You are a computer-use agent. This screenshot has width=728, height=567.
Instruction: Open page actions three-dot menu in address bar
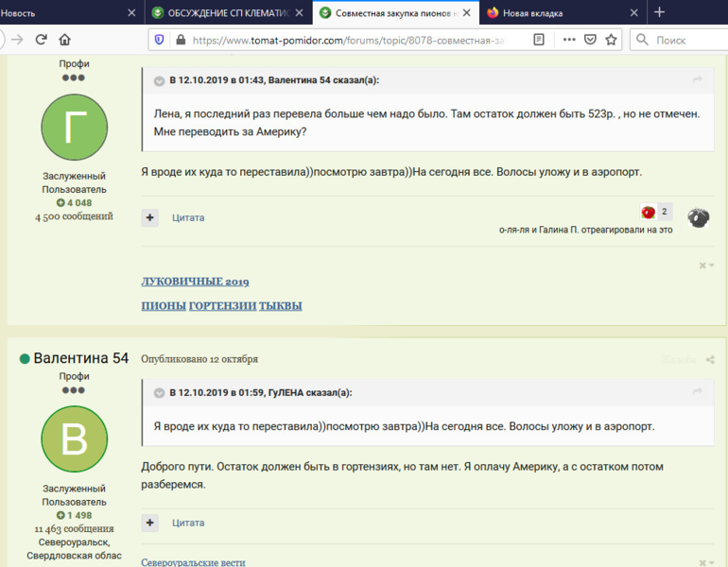(x=568, y=40)
